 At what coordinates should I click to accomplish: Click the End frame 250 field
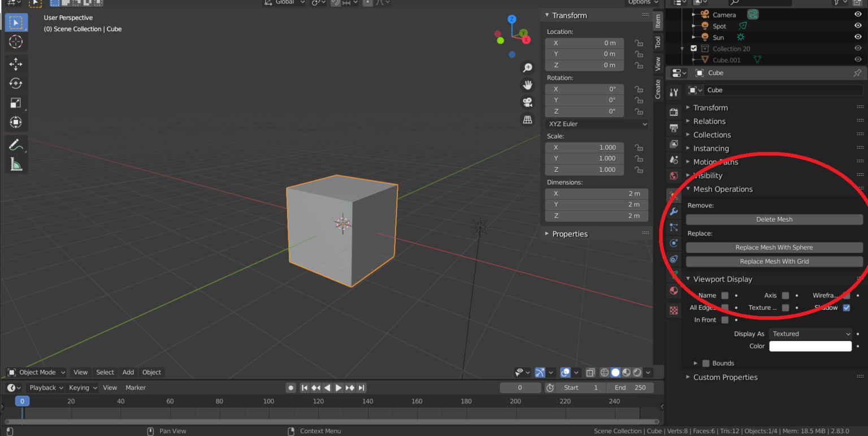[x=630, y=387]
